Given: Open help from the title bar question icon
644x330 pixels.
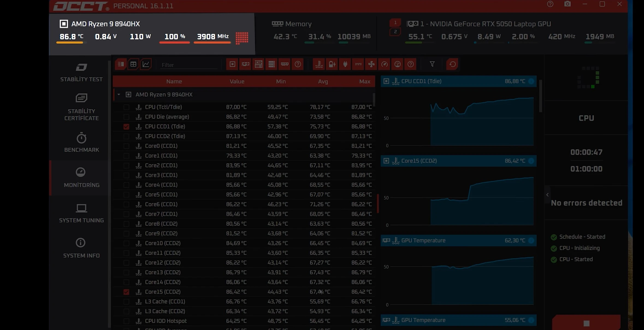Looking at the screenshot, I should (x=550, y=4).
